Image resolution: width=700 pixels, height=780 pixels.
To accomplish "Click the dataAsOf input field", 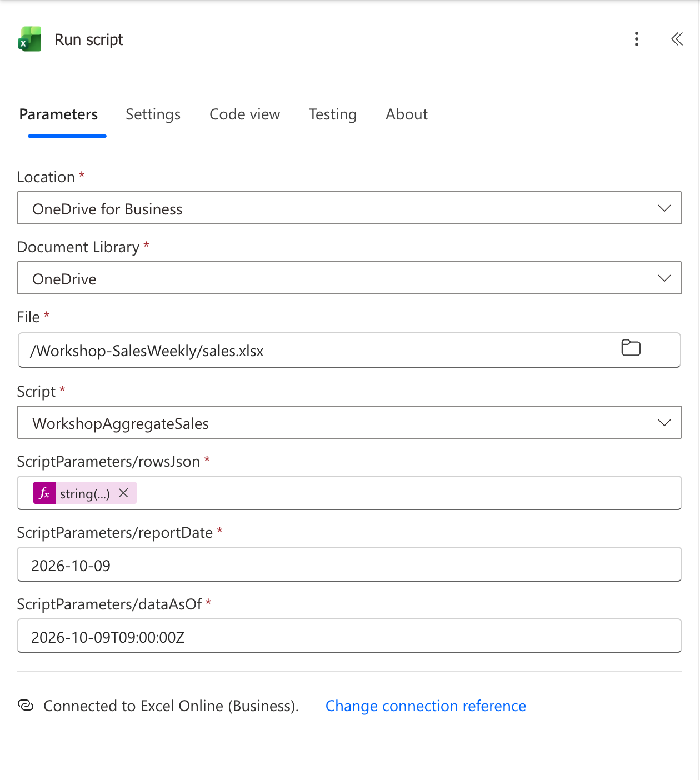I will (x=349, y=636).
